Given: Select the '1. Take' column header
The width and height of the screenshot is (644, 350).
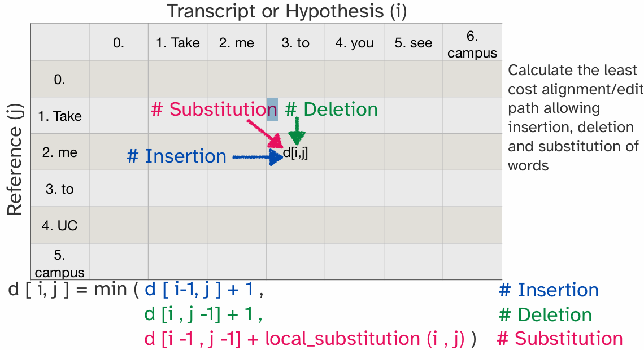Looking at the screenshot, I should 178,43.
